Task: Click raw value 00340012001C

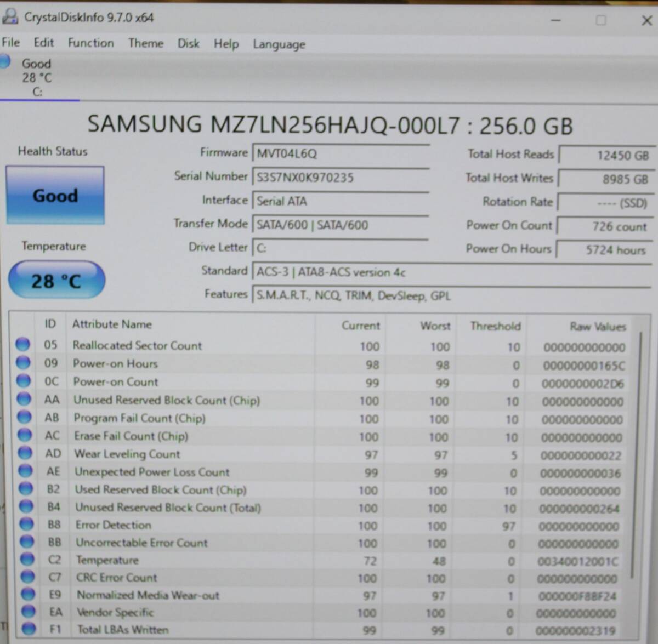Action: click(578, 562)
